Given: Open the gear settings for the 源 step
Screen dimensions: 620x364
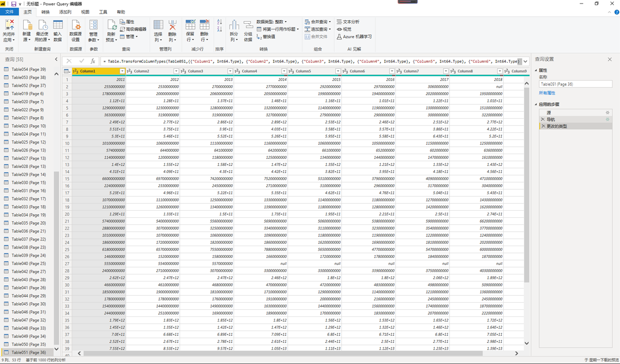Looking at the screenshot, I should [x=607, y=112].
